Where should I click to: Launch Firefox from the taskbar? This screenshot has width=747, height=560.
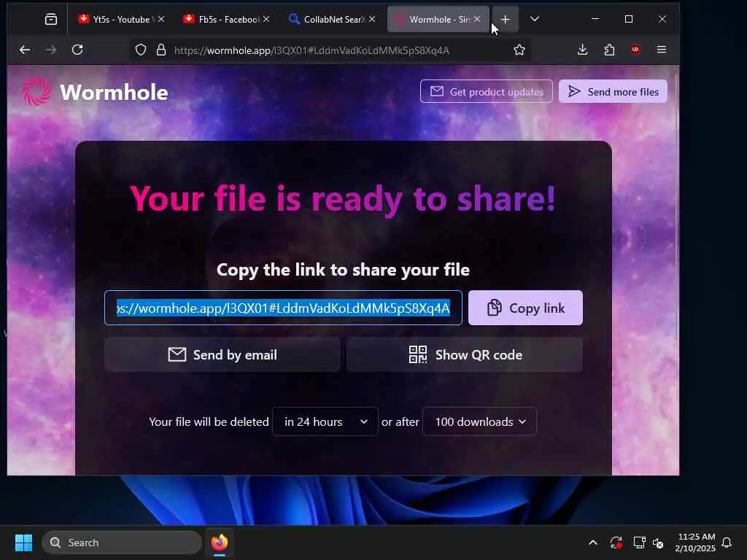(x=220, y=542)
